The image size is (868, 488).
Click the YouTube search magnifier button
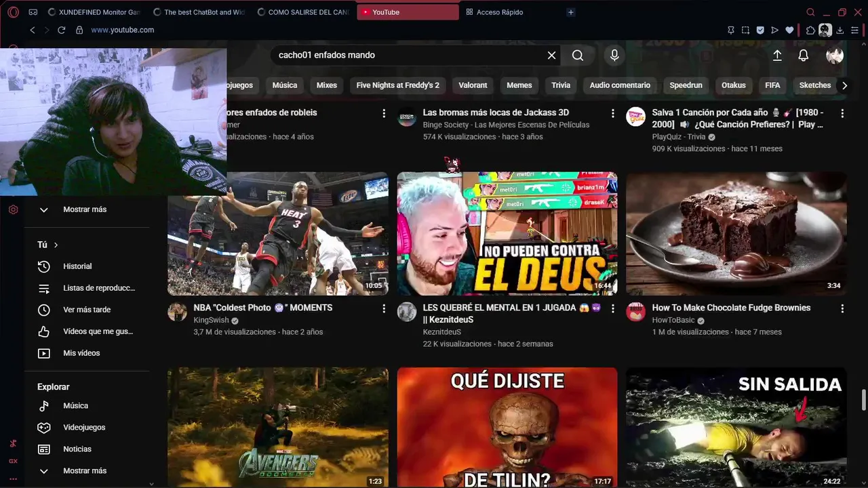(x=578, y=56)
